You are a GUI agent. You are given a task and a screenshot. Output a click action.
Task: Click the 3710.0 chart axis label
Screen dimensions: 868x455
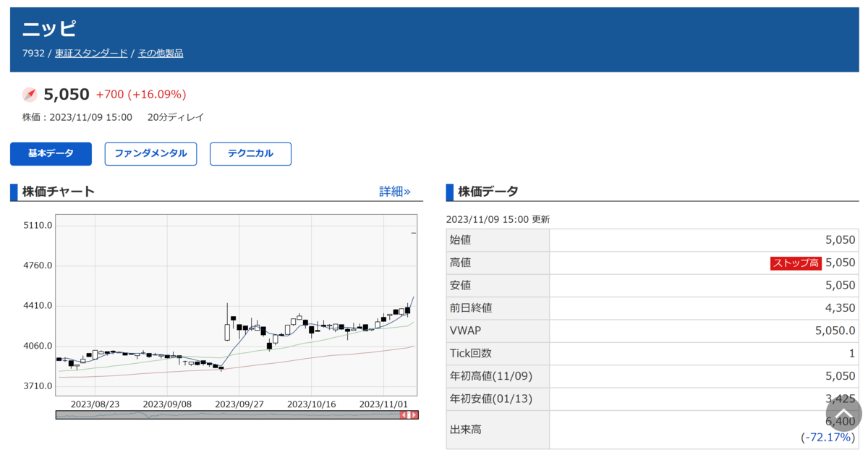click(x=39, y=386)
